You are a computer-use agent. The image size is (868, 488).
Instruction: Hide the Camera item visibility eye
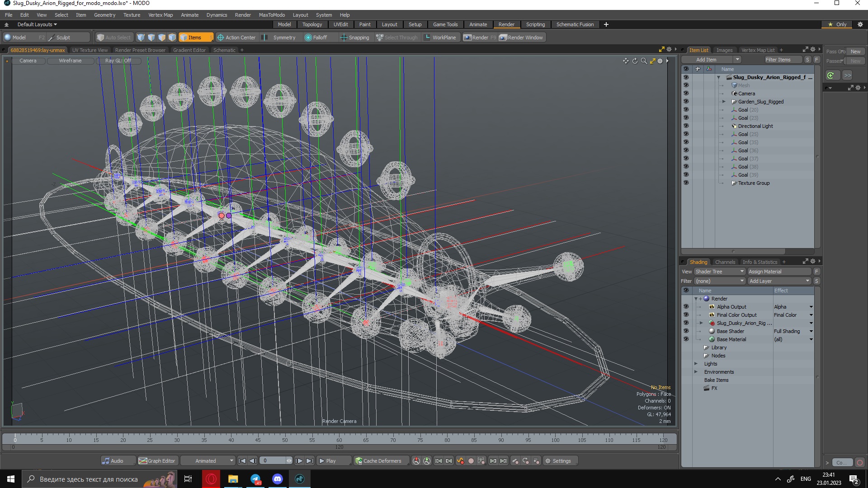point(686,94)
